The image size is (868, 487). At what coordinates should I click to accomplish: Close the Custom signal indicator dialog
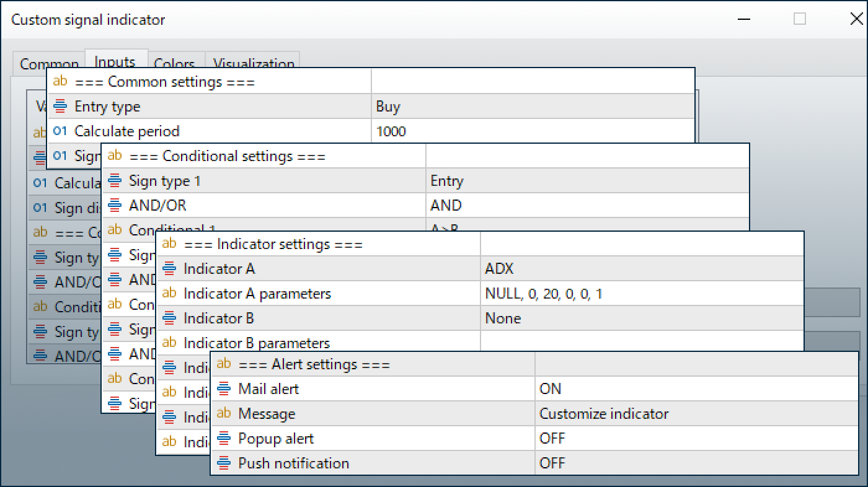coord(856,19)
